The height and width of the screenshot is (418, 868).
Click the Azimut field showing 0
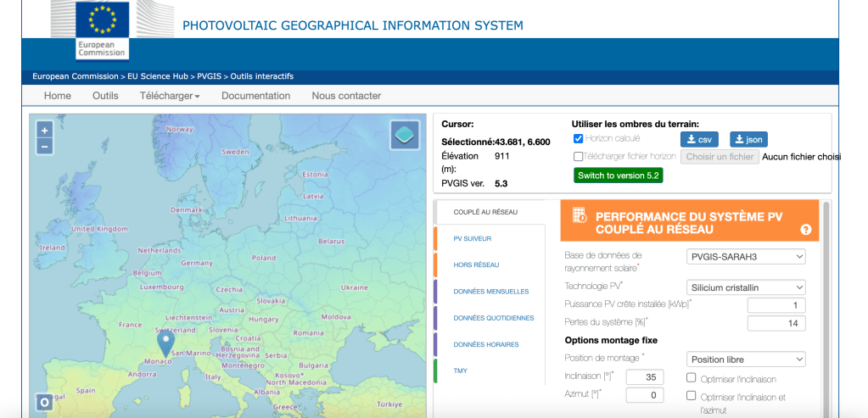pos(644,395)
